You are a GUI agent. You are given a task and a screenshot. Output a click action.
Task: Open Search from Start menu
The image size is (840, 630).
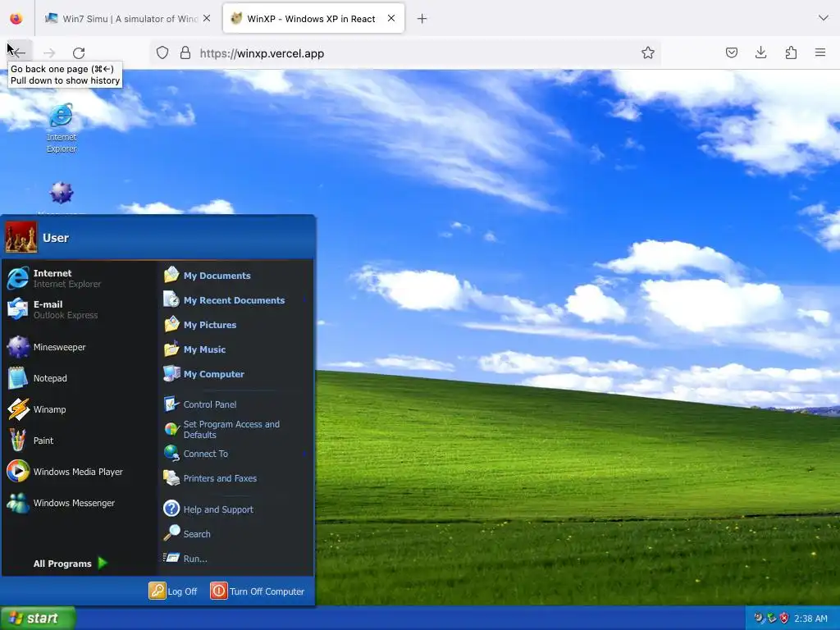pyautogui.click(x=235, y=533)
